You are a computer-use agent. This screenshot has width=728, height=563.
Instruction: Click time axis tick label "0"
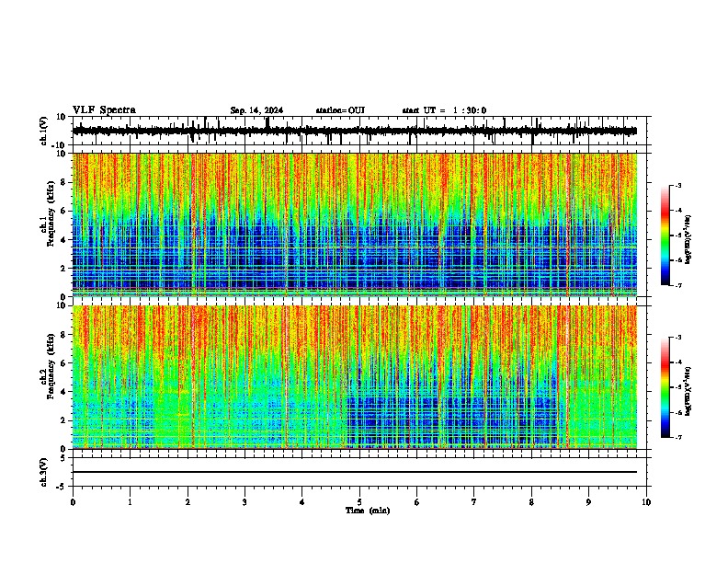(73, 502)
